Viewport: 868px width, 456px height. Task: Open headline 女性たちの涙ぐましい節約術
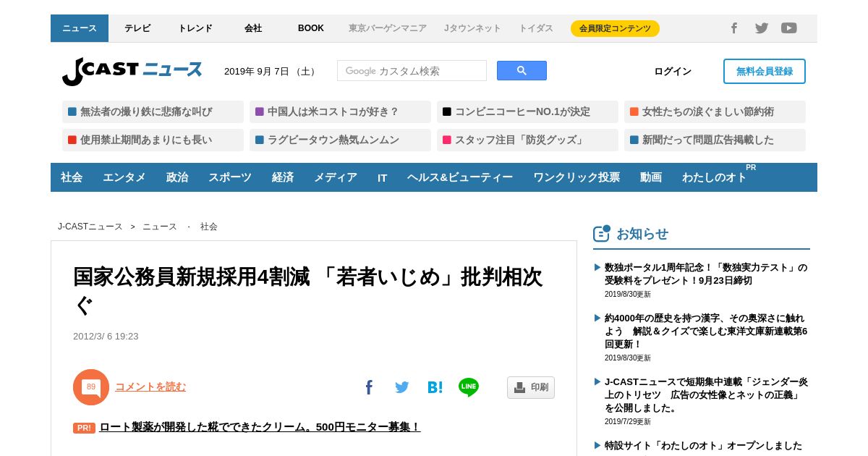715,111
